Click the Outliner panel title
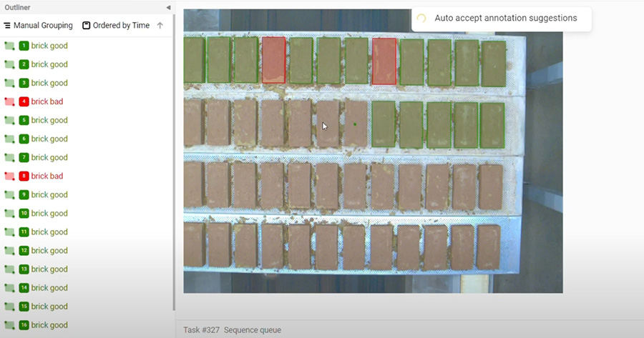 tap(17, 7)
